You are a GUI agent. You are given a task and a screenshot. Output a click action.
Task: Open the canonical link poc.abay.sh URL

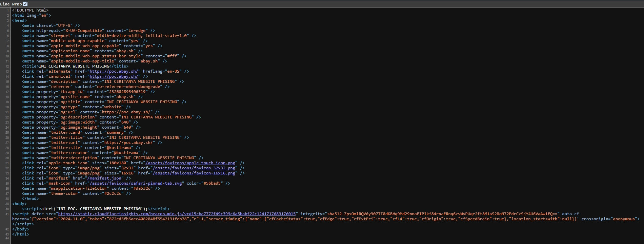pos(114,76)
